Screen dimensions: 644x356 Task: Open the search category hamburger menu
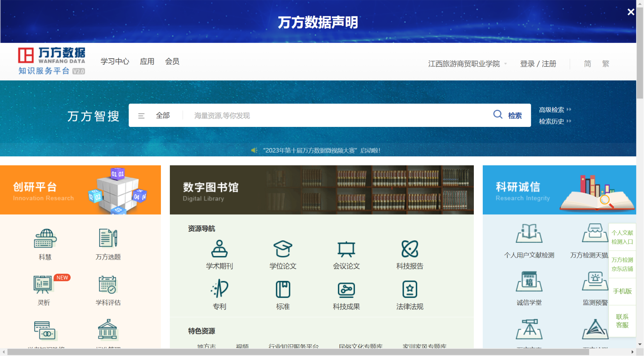pyautogui.click(x=141, y=116)
